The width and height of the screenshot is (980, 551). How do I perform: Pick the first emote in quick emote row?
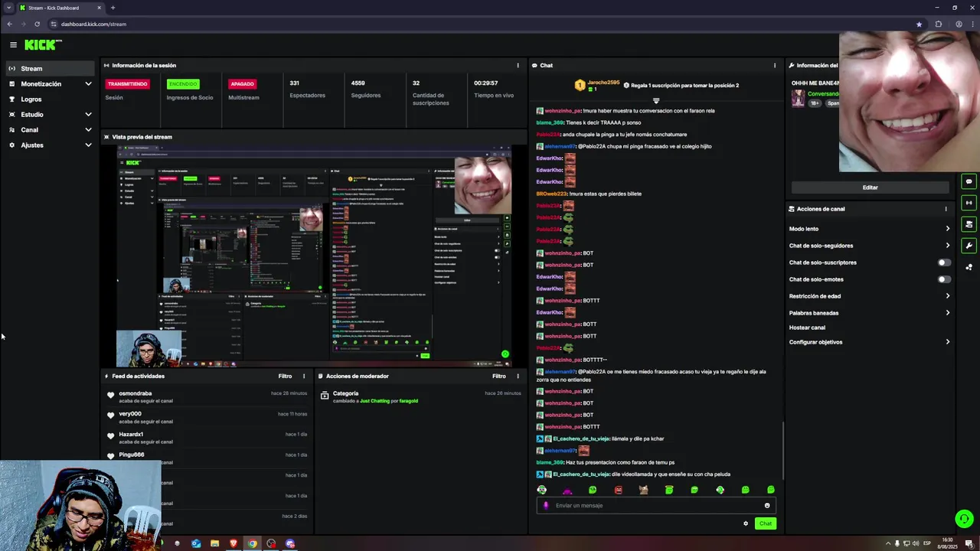[x=542, y=490]
